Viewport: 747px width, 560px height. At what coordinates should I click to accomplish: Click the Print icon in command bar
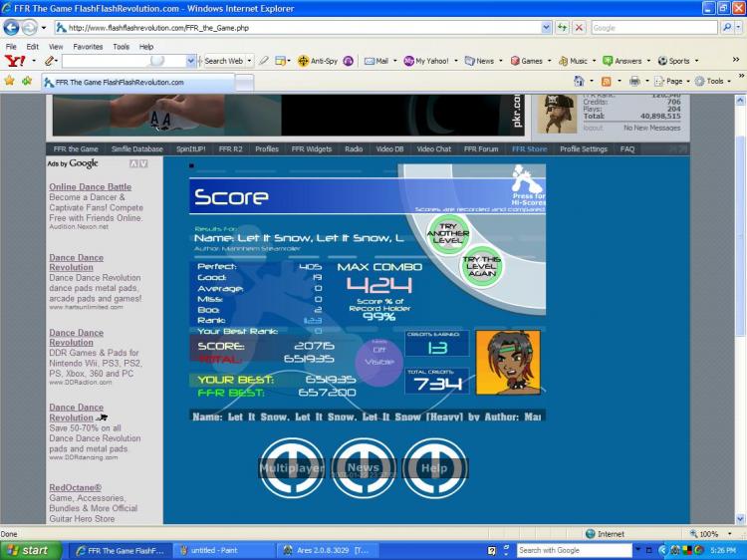(634, 82)
